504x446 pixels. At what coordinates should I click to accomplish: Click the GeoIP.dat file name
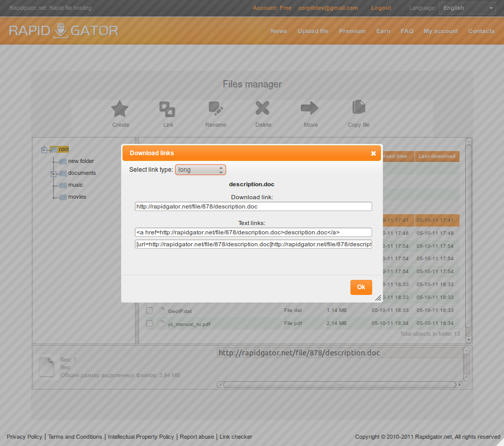pyautogui.click(x=180, y=311)
